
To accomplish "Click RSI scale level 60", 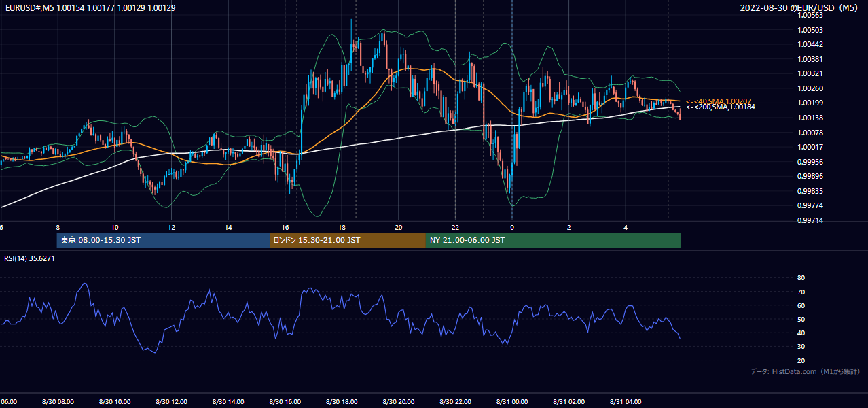I will (801, 306).
